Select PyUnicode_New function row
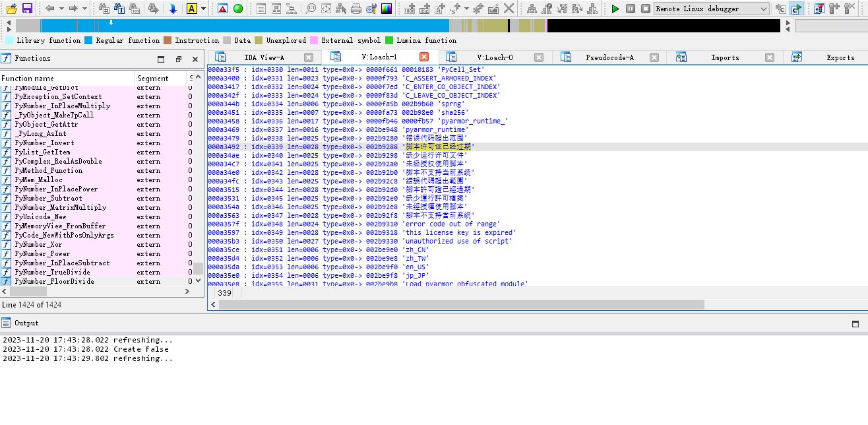The width and height of the screenshot is (868, 425). 96,216
